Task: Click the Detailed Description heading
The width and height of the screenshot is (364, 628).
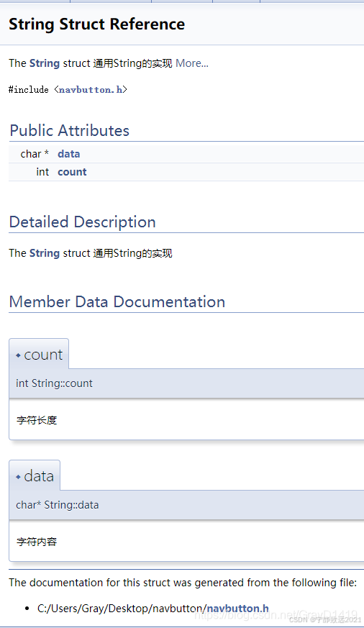Action: pyautogui.click(x=82, y=222)
